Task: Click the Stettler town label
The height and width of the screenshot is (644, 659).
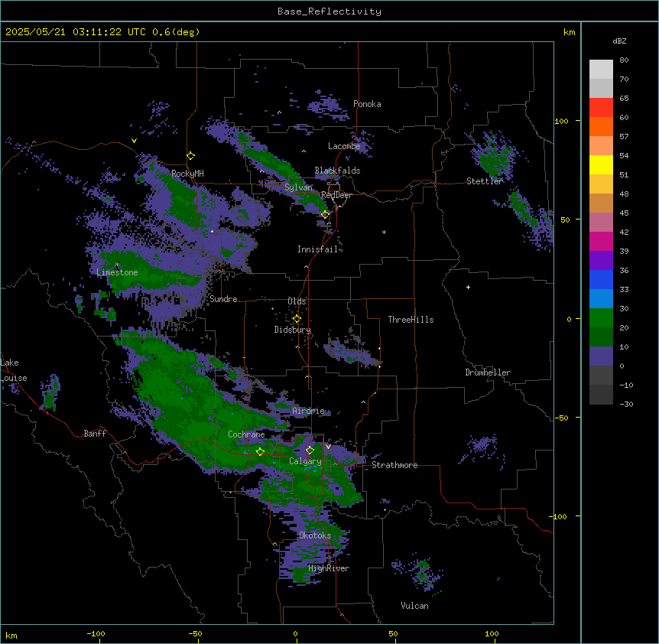Action: (485, 181)
